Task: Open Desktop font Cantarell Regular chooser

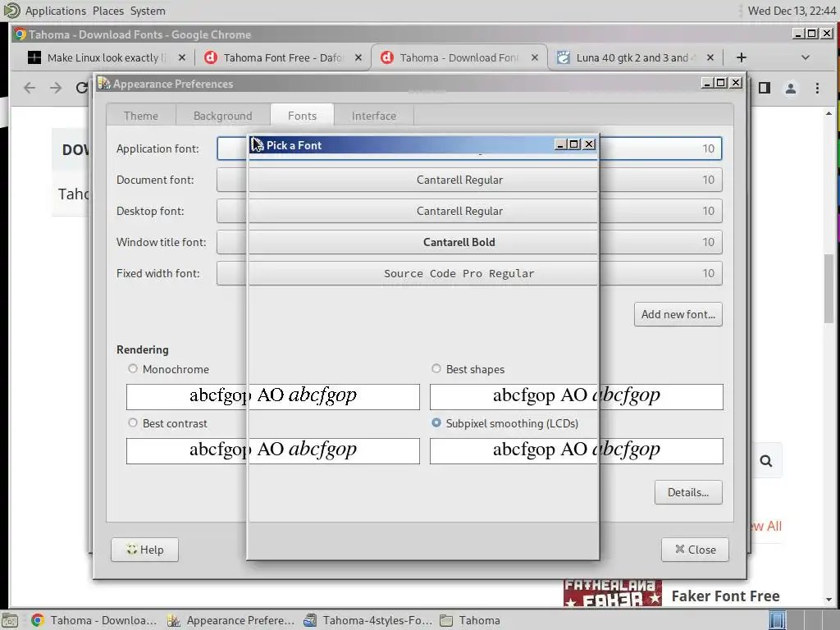Action: pos(469,211)
